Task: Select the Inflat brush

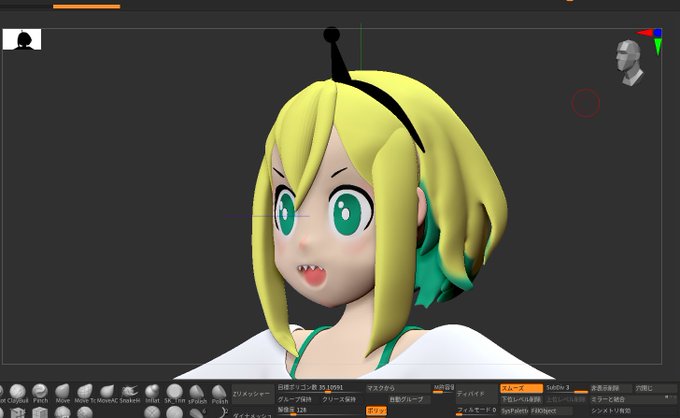Action: click(x=152, y=394)
